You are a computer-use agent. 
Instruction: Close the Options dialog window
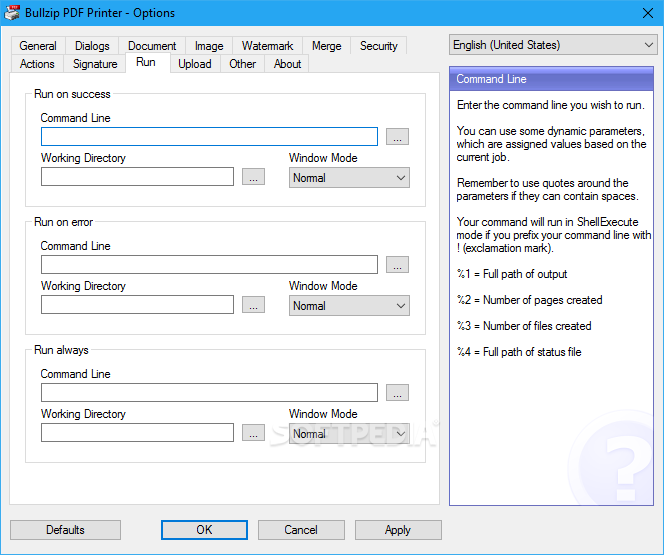click(x=647, y=13)
